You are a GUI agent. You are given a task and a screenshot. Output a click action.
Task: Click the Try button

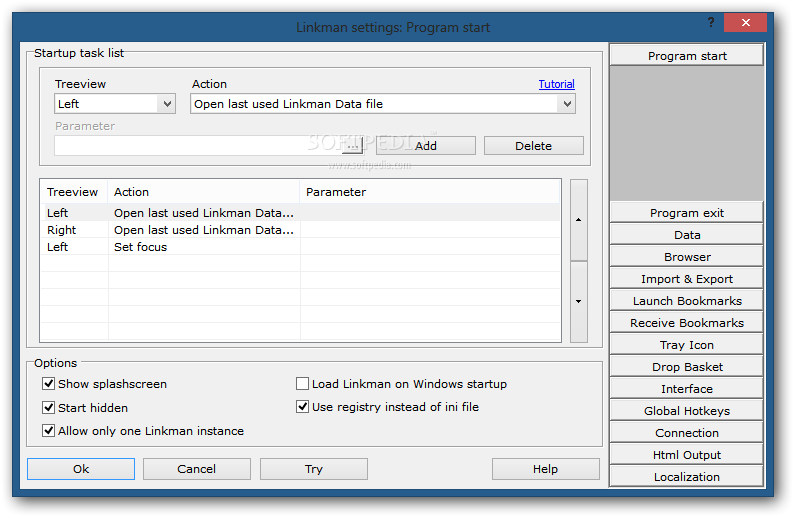click(314, 469)
